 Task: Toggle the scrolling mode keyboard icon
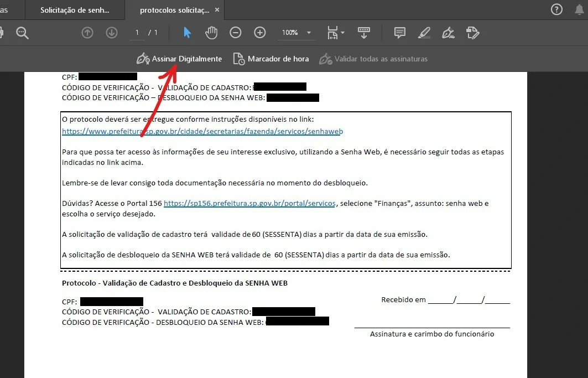pyautogui.click(x=364, y=33)
